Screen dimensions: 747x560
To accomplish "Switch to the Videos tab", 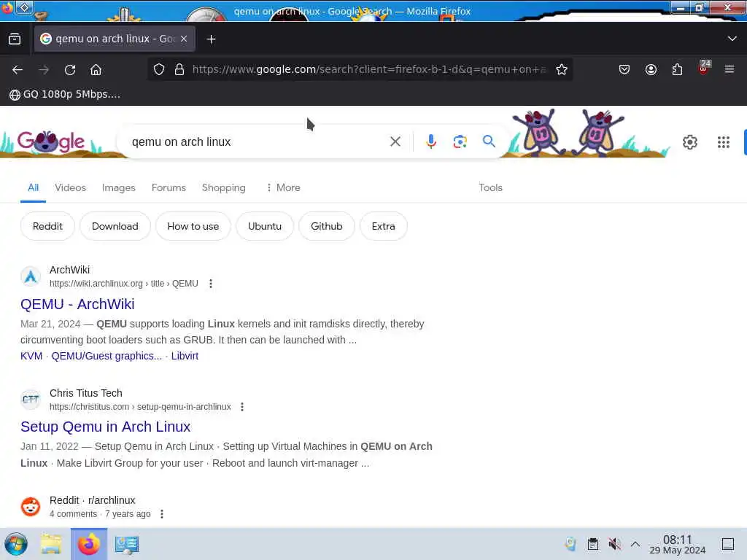I will pyautogui.click(x=71, y=187).
